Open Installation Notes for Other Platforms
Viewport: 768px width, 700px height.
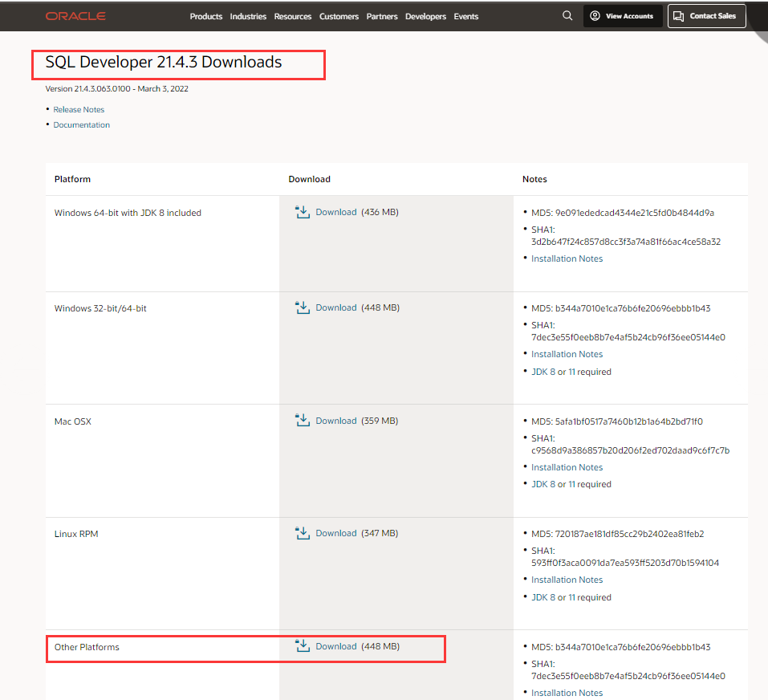coord(567,693)
